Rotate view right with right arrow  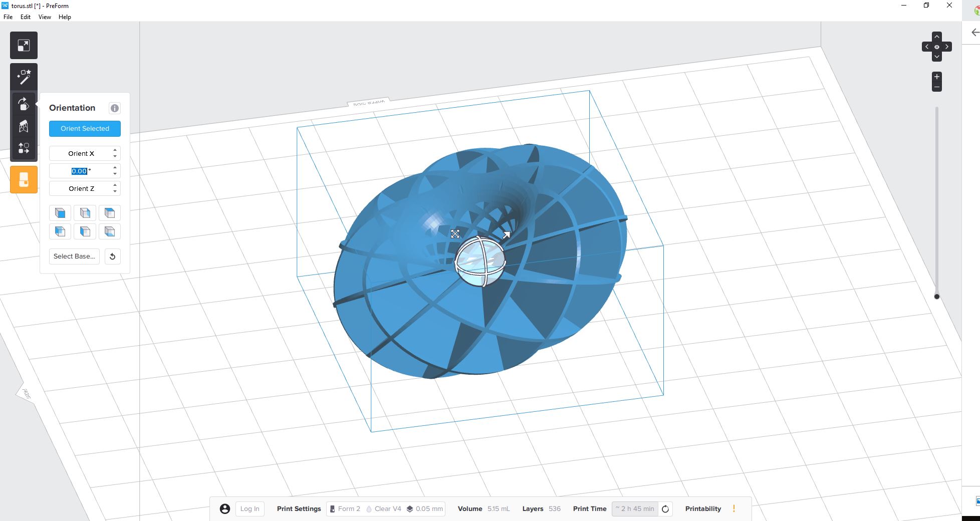947,47
